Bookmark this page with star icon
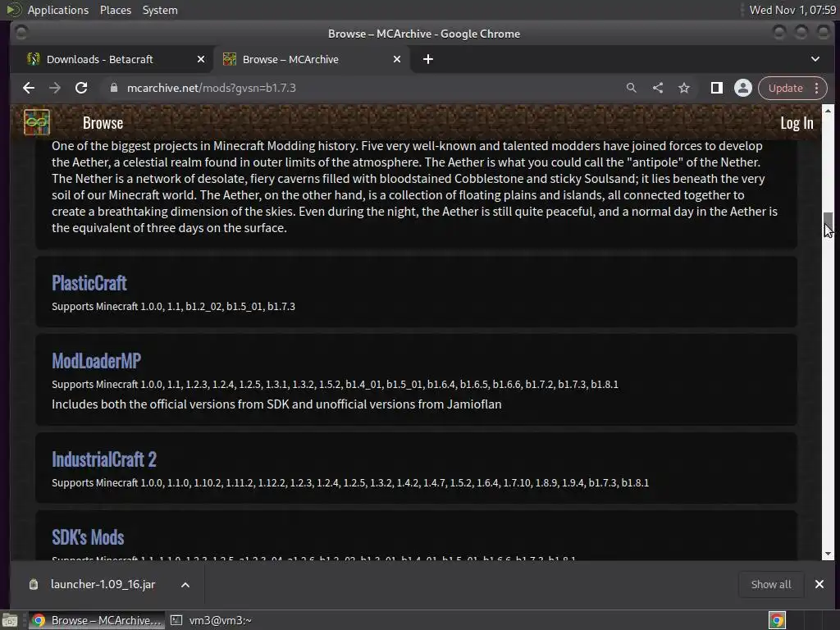This screenshot has width=840, height=630. pyautogui.click(x=684, y=88)
